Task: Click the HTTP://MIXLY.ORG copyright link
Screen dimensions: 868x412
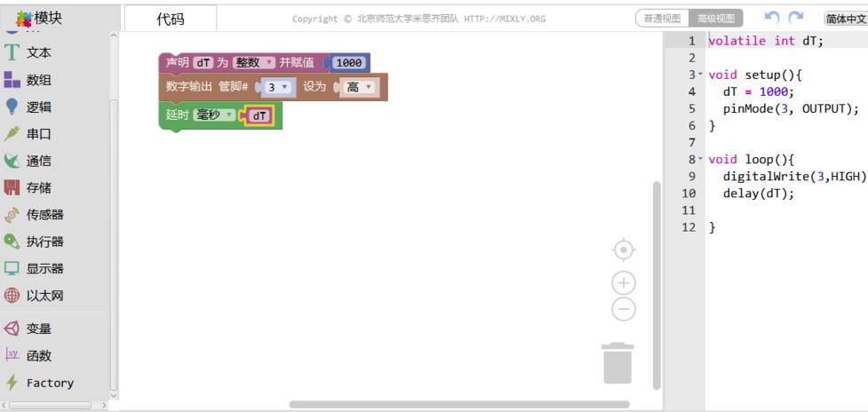Action: coord(505,19)
